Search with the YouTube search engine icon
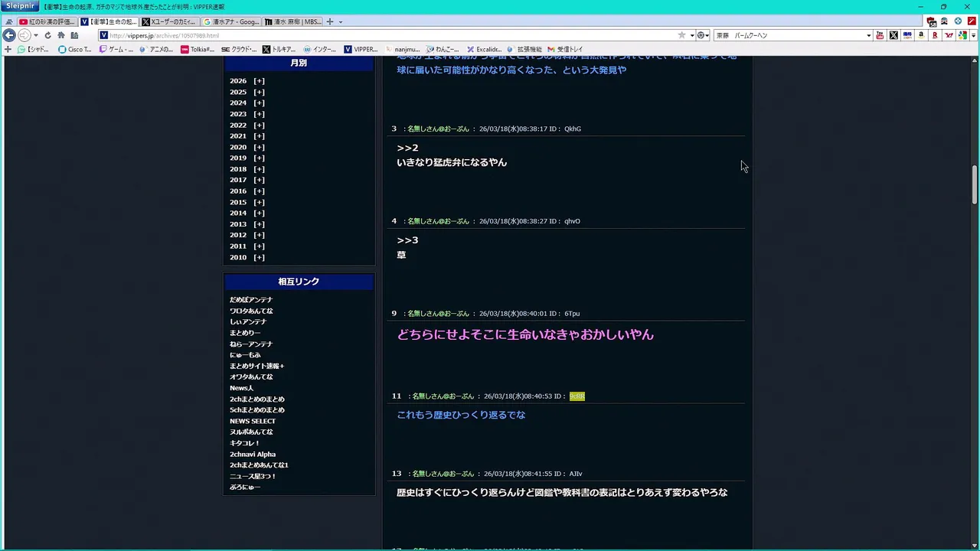 click(x=880, y=35)
